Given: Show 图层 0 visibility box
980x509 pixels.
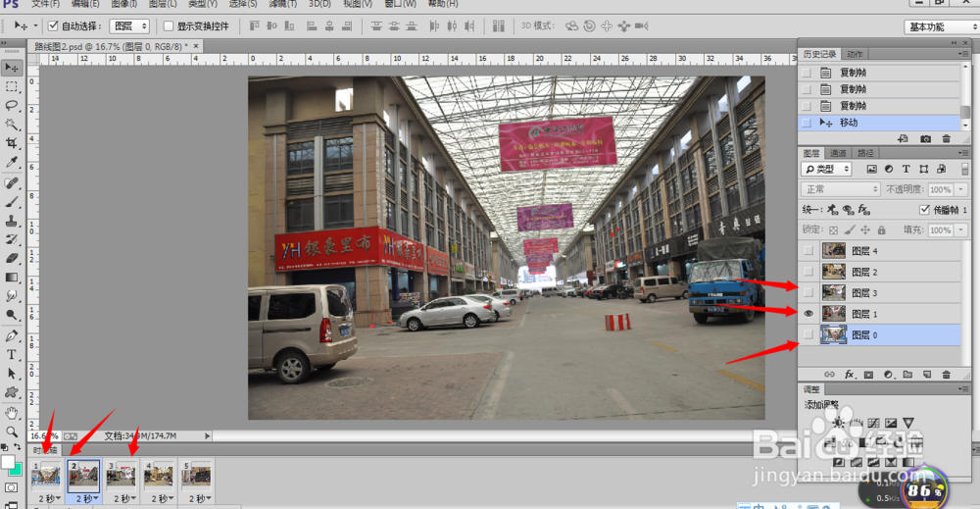Looking at the screenshot, I should tap(808, 334).
